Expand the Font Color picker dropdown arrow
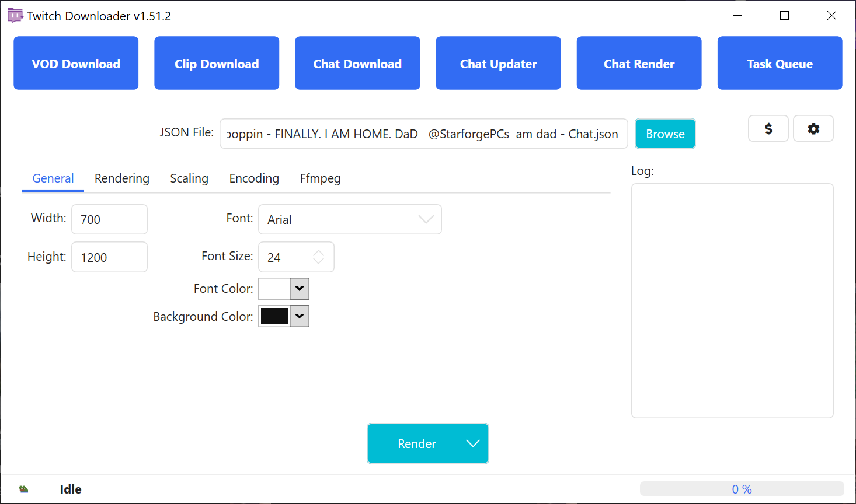Viewport: 856px width, 504px height. tap(300, 289)
